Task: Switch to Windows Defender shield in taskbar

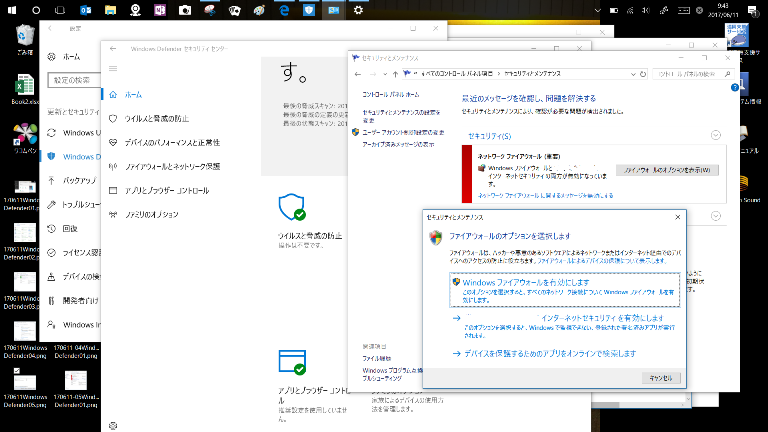Action: coord(309,10)
